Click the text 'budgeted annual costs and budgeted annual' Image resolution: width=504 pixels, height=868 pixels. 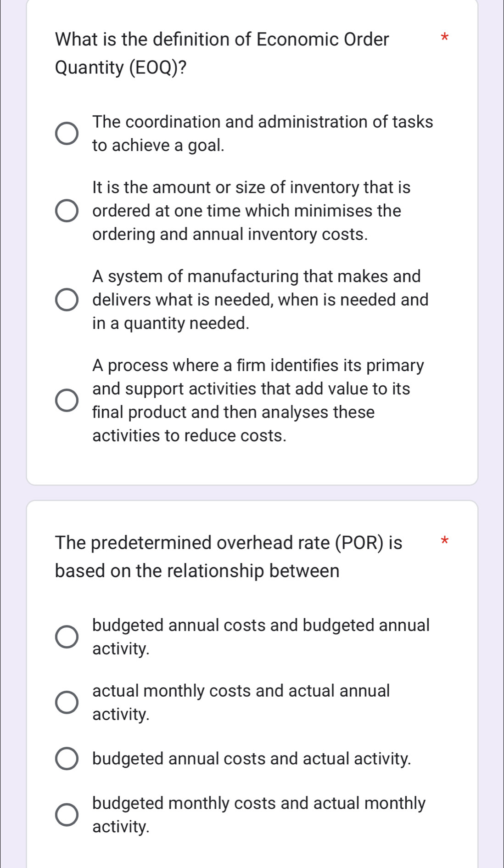[x=261, y=626]
